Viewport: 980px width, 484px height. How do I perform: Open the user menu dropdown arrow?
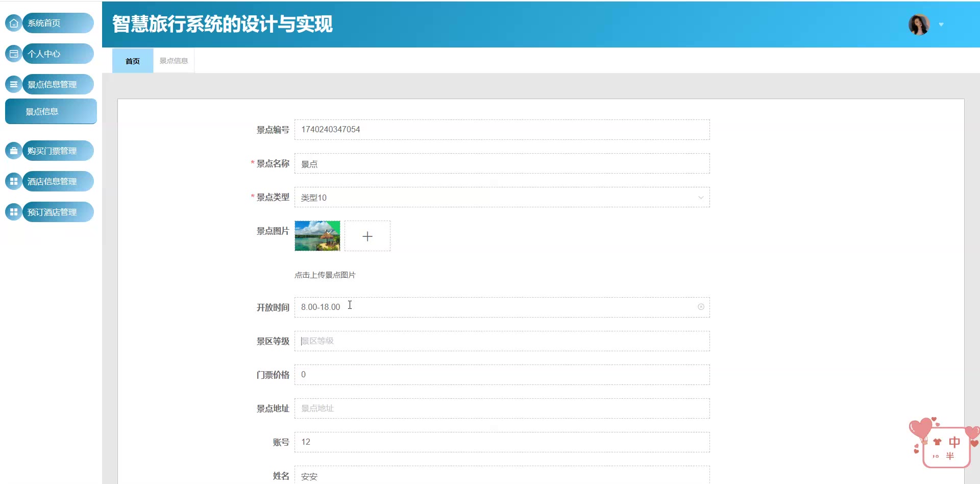[941, 25]
